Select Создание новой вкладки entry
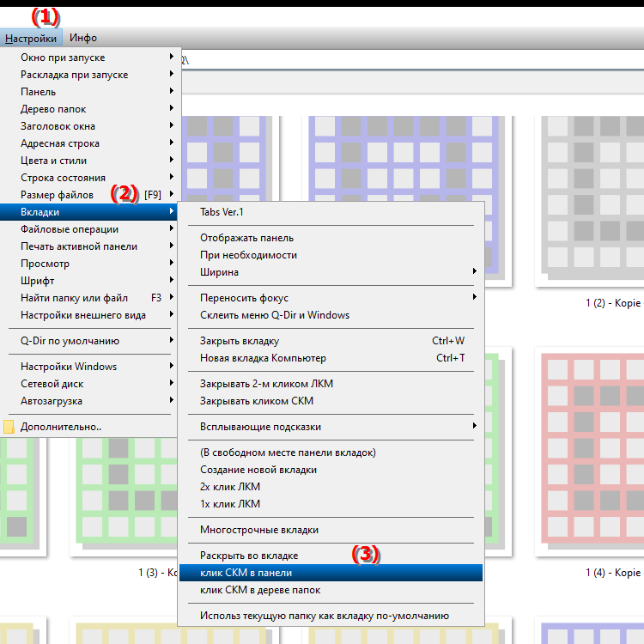Image resolution: width=644 pixels, height=644 pixels. (x=331, y=470)
